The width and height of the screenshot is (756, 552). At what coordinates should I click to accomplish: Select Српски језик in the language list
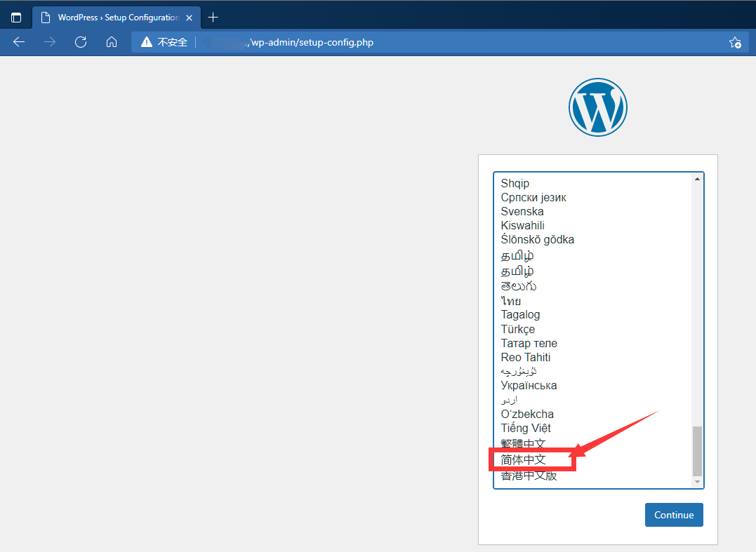(593, 198)
